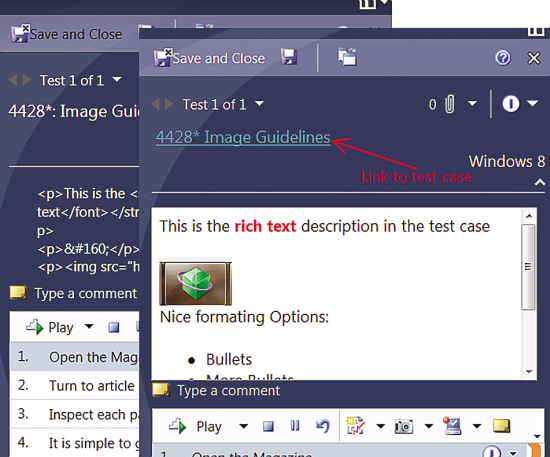The image size is (550, 457).
Task: Open the snapshot computer icon dropdown arrow
Action: point(476,426)
